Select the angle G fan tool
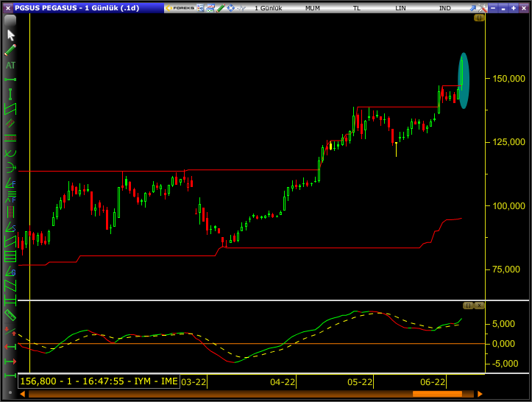The height and width of the screenshot is (402, 532). 10,271
